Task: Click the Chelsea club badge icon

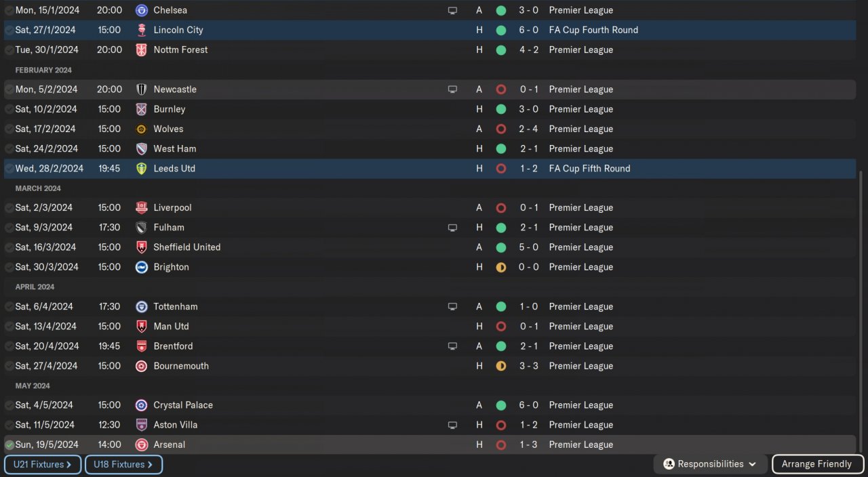Action: tap(141, 10)
